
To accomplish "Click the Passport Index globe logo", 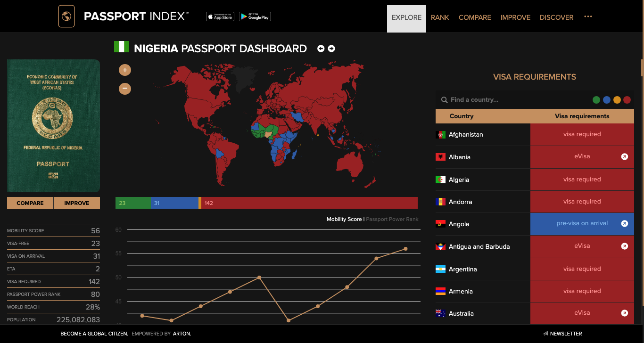I will [66, 16].
